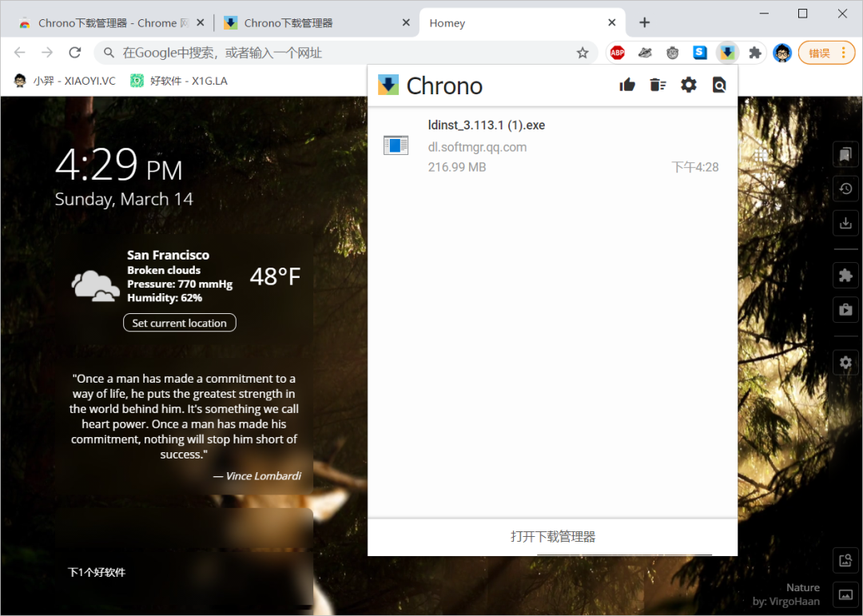The width and height of the screenshot is (863, 616).
Task: Click the San Francisco weather cloud icon
Action: click(x=96, y=286)
